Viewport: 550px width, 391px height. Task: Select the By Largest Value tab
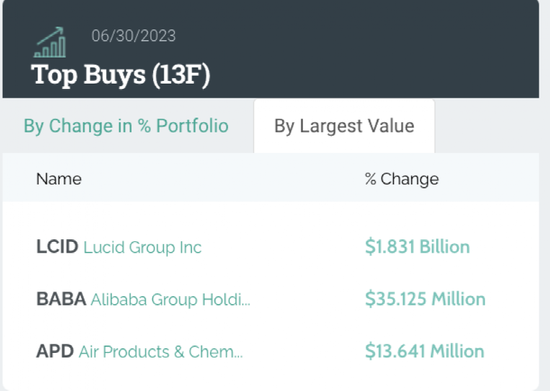(x=344, y=126)
